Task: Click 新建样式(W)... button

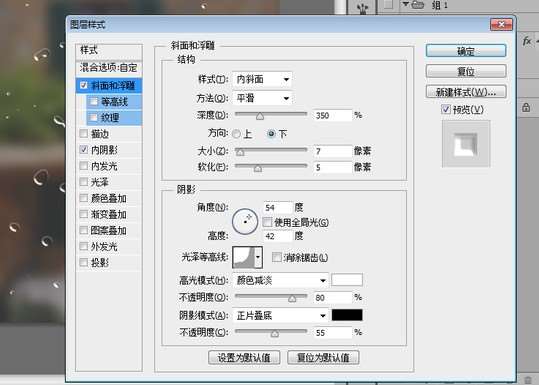Action: pyautogui.click(x=466, y=92)
